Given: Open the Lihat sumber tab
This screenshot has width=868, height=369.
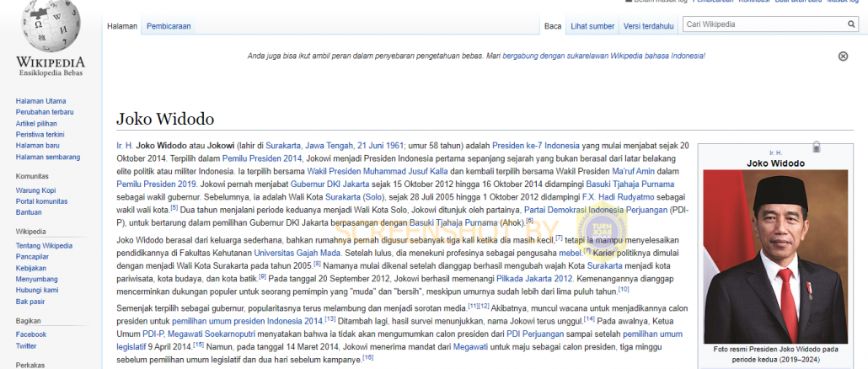Looking at the screenshot, I should point(592,26).
